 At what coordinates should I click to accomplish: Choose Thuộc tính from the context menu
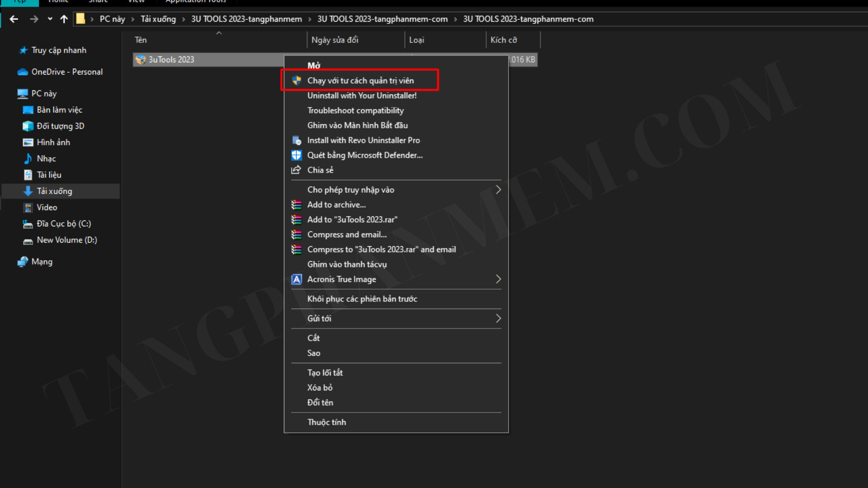[326, 422]
